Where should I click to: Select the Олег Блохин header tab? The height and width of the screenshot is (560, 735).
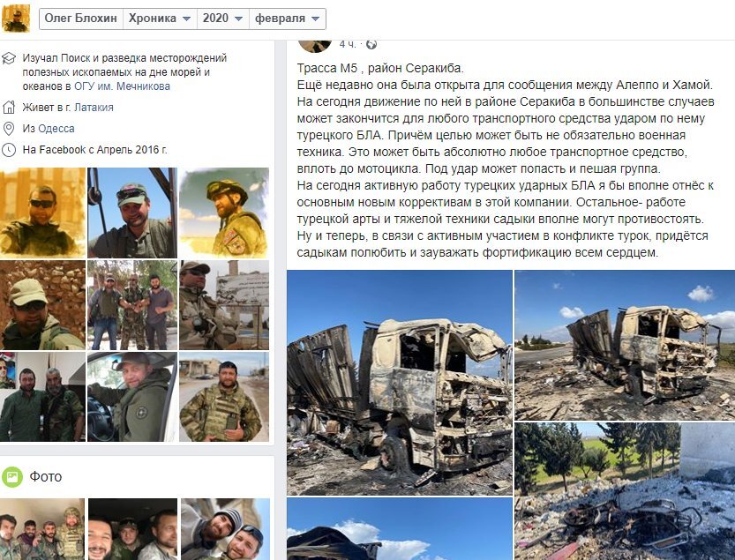80,19
